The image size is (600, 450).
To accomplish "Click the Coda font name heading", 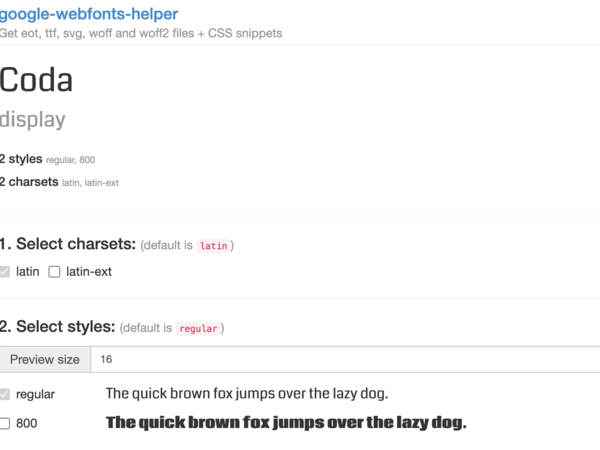I will pos(37,81).
